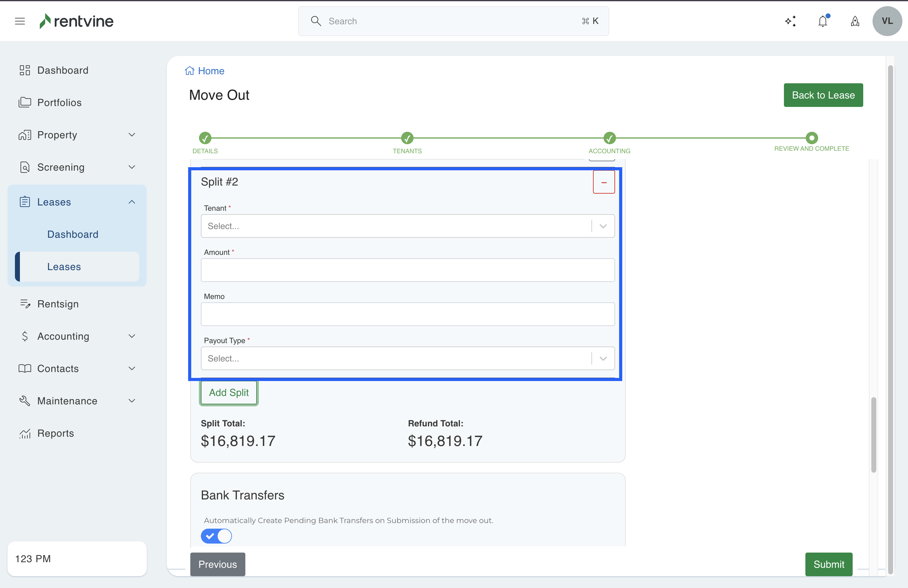This screenshot has width=908, height=588.
Task: Click the VL user avatar
Action: (887, 21)
